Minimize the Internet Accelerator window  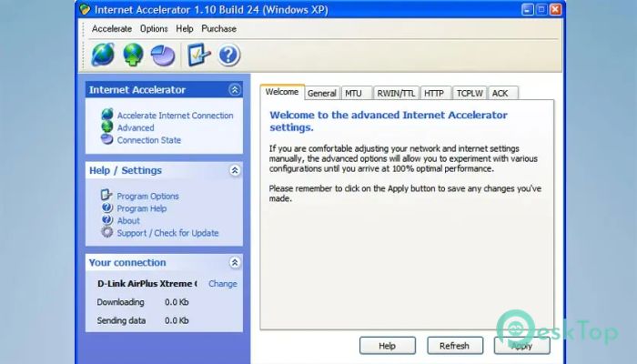click(527, 9)
